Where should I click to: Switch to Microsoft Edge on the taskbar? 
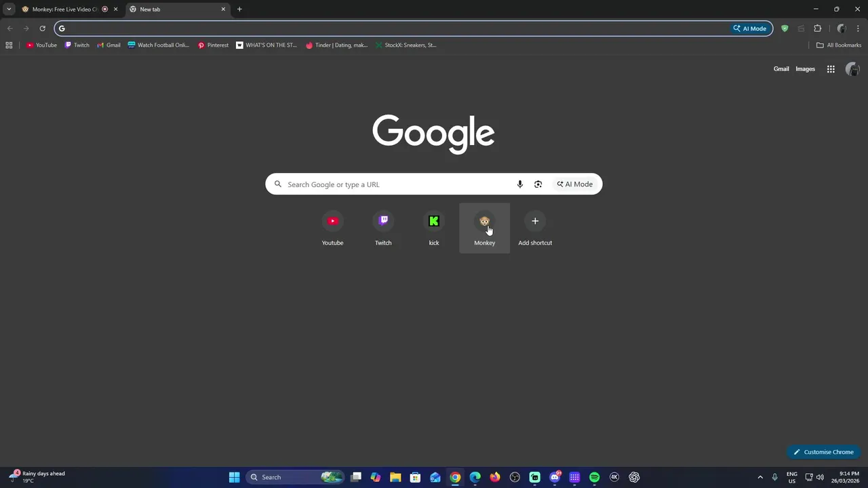click(475, 477)
